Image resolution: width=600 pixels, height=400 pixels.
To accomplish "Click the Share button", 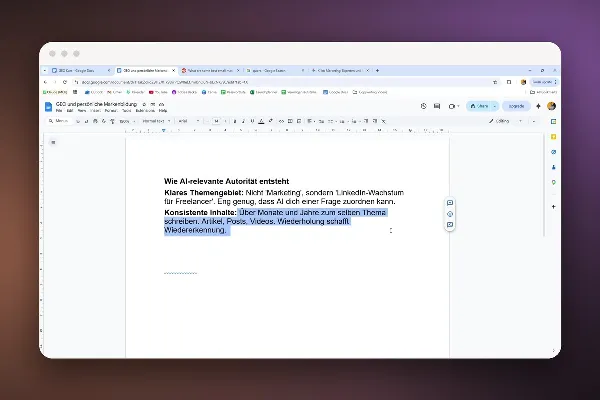I will pos(479,106).
